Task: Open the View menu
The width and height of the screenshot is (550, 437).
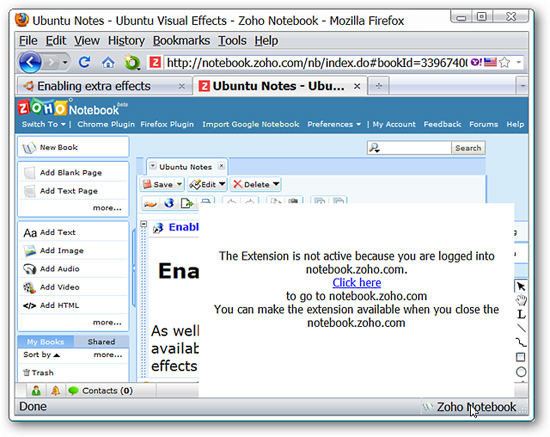Action: pyautogui.click(x=87, y=41)
